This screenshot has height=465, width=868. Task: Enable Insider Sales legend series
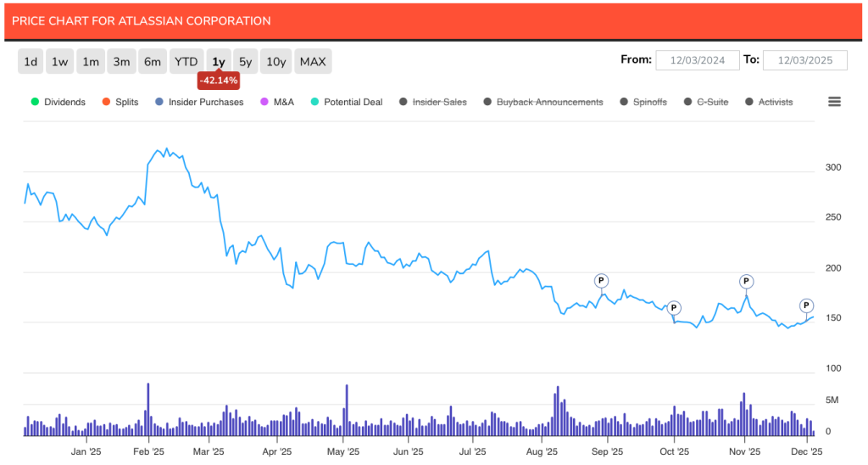click(433, 102)
